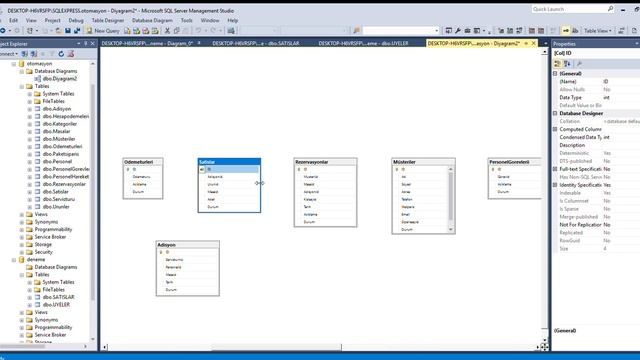Image resolution: width=640 pixels, height=360 pixels.
Task: Open the Toolbox icon next to wrench
Action: coord(467,31)
